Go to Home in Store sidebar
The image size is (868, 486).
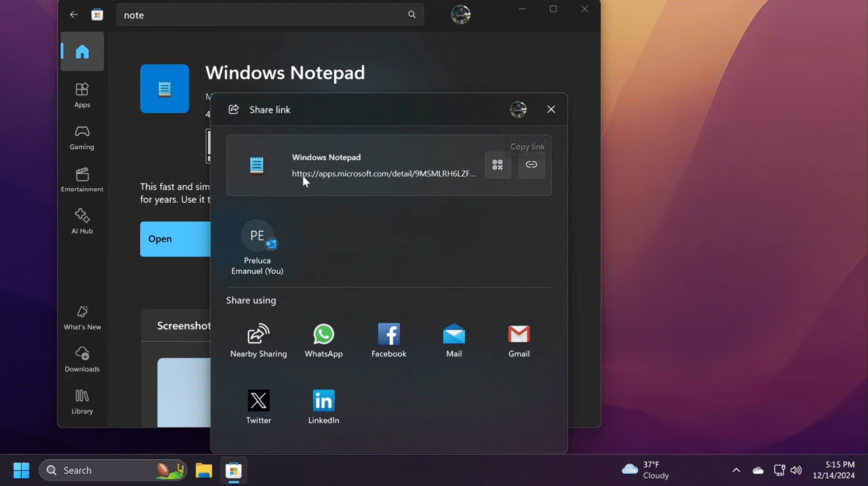[82, 52]
